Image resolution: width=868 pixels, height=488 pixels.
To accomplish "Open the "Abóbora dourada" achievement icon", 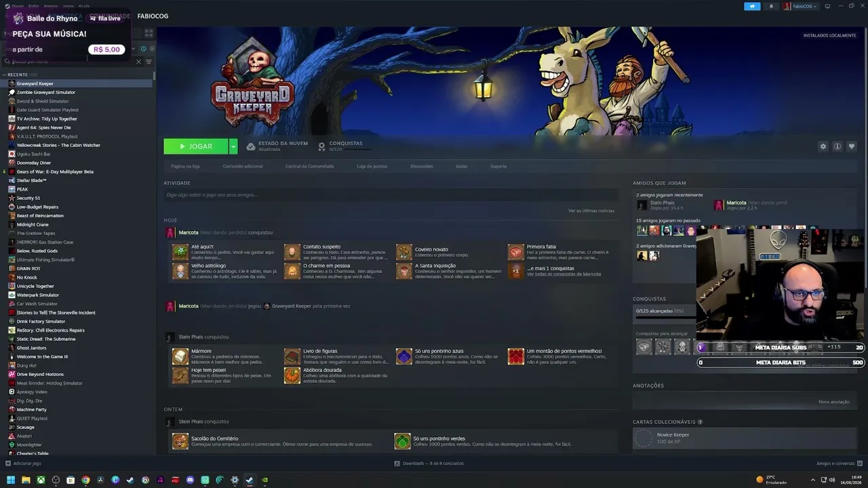I will 292,375.
